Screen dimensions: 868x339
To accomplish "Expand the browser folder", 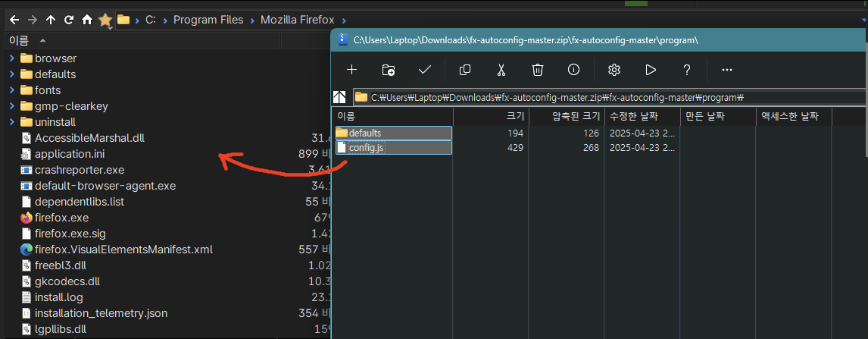I will (11, 58).
